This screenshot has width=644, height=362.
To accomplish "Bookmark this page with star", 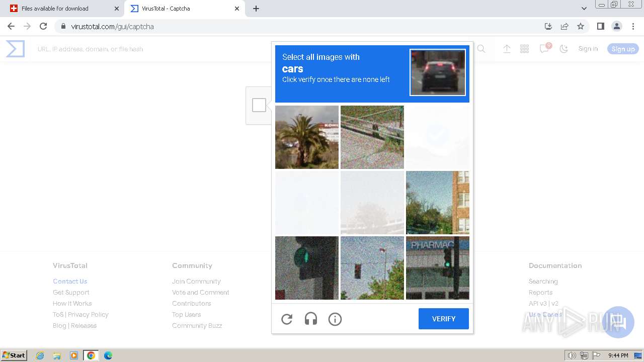I will pos(581,26).
